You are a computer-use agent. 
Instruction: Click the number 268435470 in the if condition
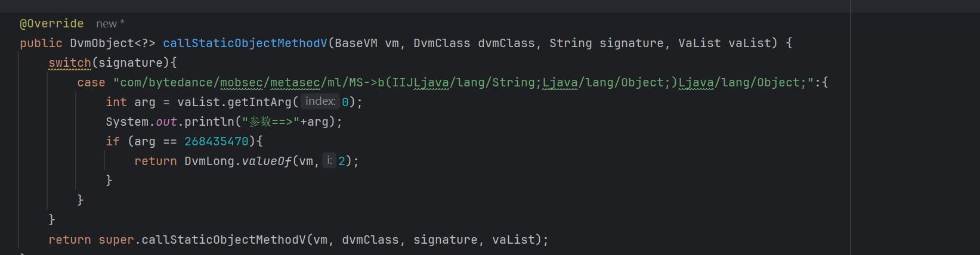(x=216, y=142)
